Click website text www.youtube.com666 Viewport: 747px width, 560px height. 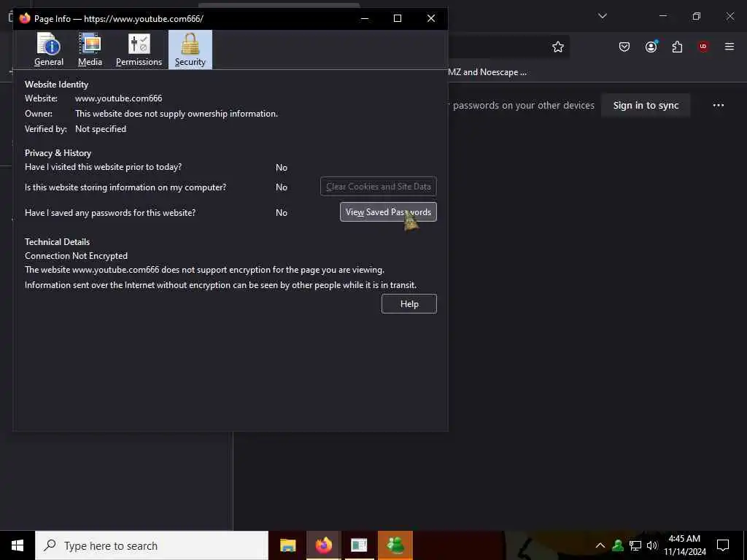[119, 98]
